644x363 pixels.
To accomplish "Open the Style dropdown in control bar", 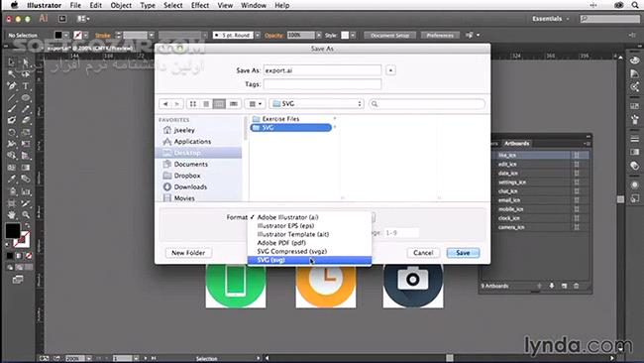I will [x=353, y=36].
